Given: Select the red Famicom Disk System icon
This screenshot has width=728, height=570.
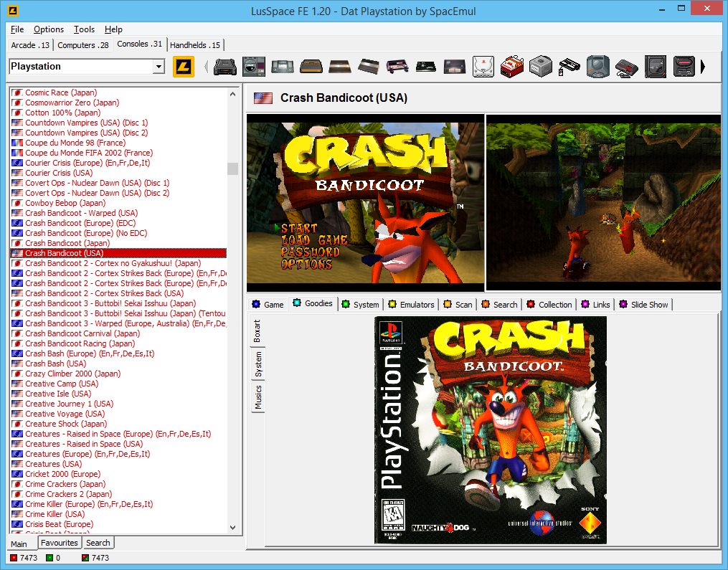Looking at the screenshot, I should pyautogui.click(x=512, y=67).
